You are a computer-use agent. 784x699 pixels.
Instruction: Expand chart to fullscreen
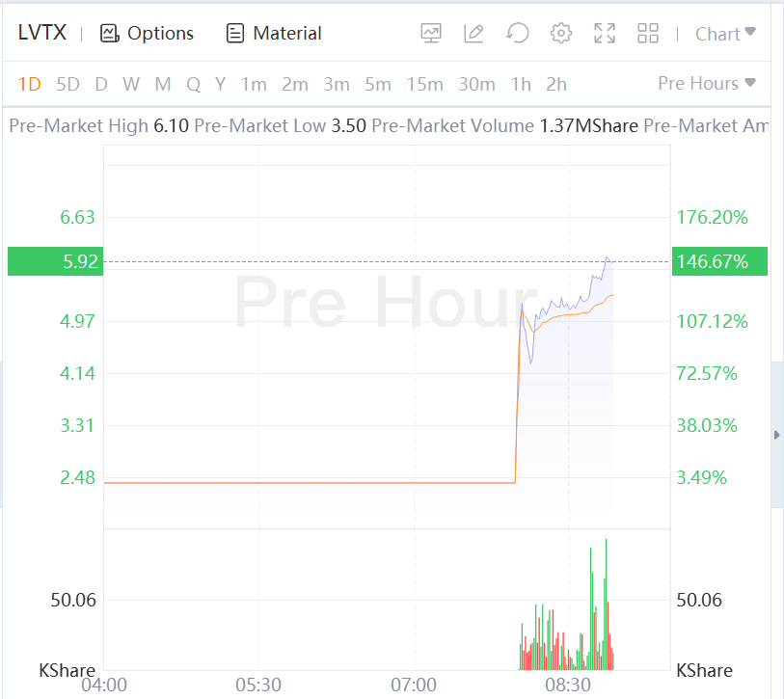coord(605,34)
